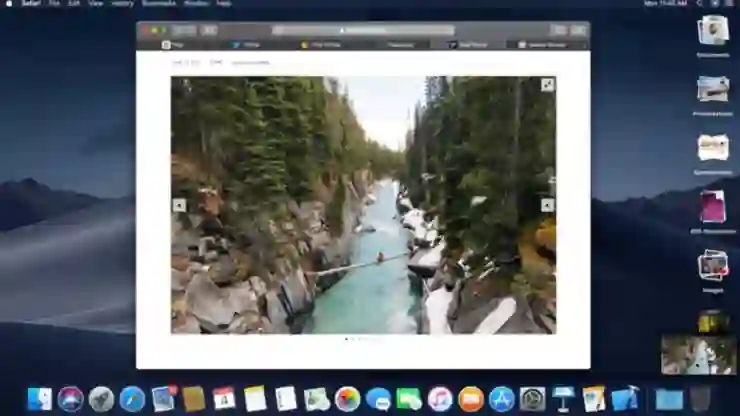This screenshot has width=740, height=416.
Task: Click the screenshot preview thumbnail in corner
Action: coord(699,354)
